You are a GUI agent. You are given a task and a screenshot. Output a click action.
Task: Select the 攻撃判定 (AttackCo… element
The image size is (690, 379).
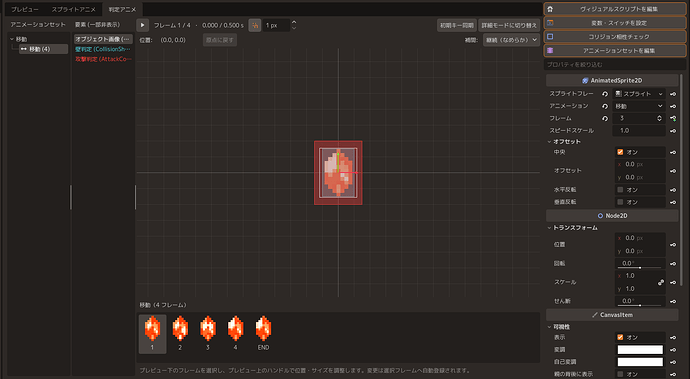point(103,59)
